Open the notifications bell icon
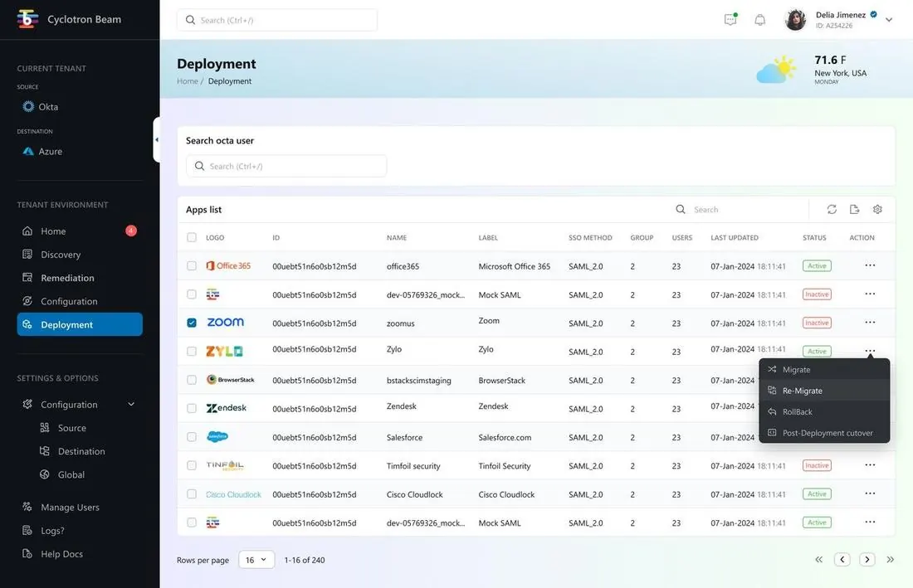This screenshot has width=913, height=588. 759,20
